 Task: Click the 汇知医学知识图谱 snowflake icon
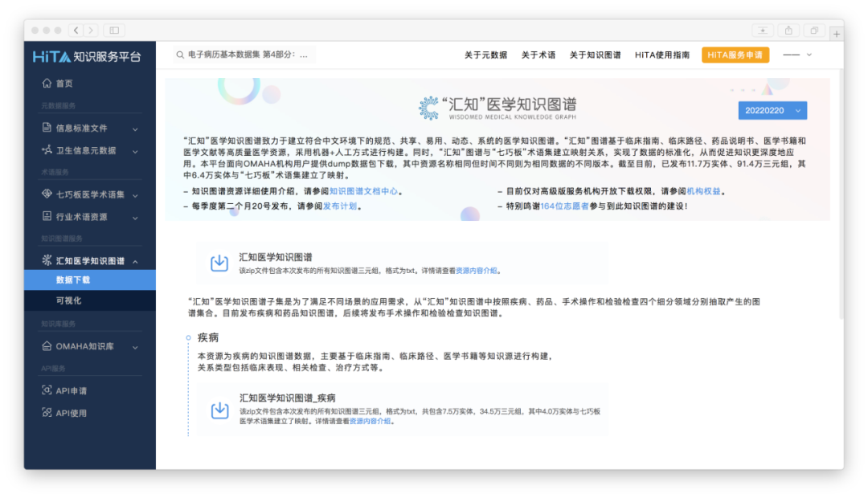coord(47,260)
